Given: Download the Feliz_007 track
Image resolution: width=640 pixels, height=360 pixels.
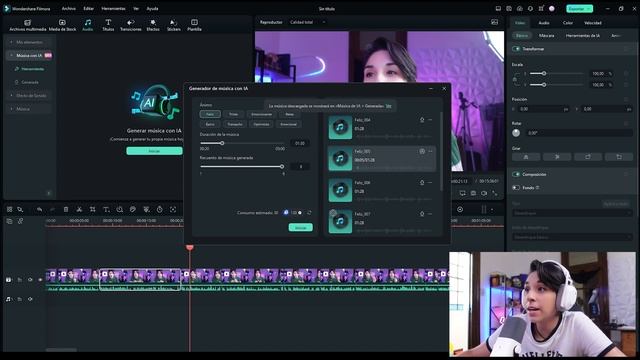Looking at the screenshot, I should click(x=422, y=213).
